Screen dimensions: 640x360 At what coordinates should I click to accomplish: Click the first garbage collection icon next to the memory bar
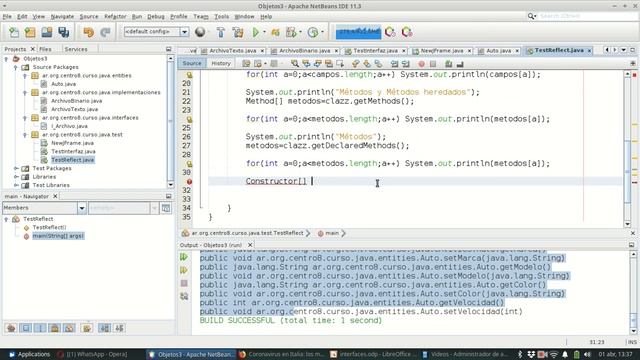point(390,32)
